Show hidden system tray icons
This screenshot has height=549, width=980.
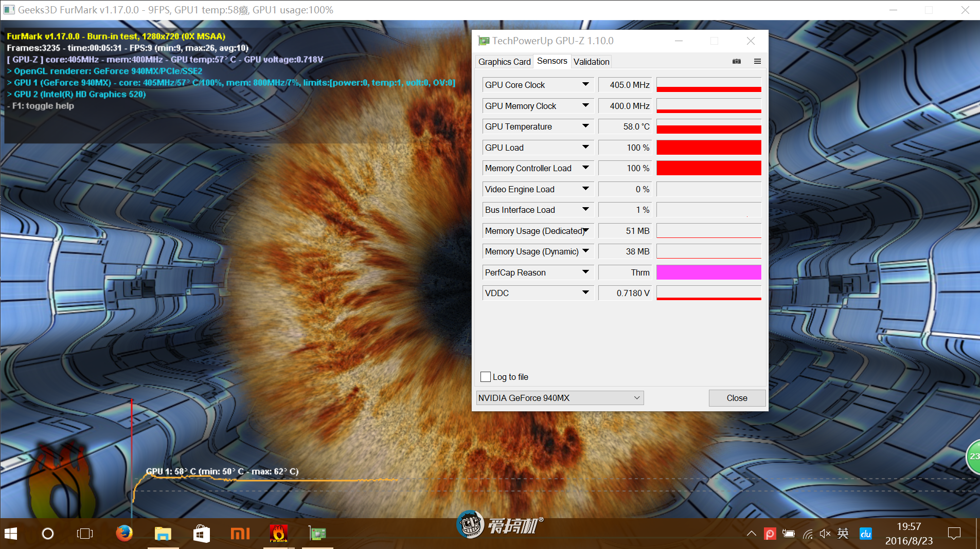tap(751, 534)
